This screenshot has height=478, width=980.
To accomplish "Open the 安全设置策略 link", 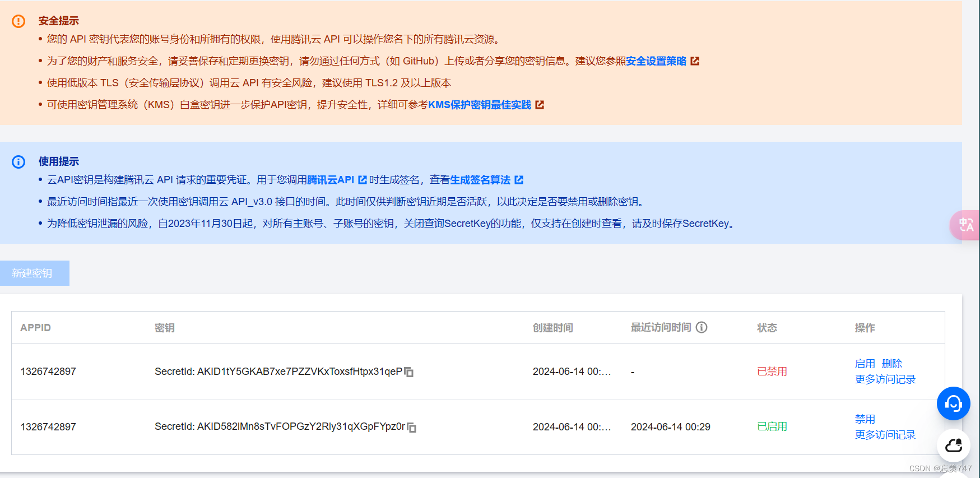I will pyautogui.click(x=656, y=61).
